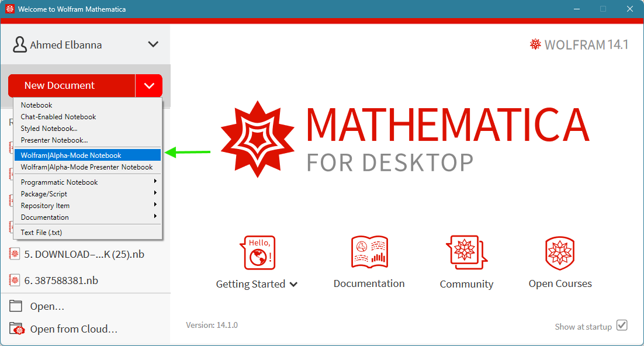Open the Open Courses link label
This screenshot has width=644, height=346.
click(x=560, y=283)
